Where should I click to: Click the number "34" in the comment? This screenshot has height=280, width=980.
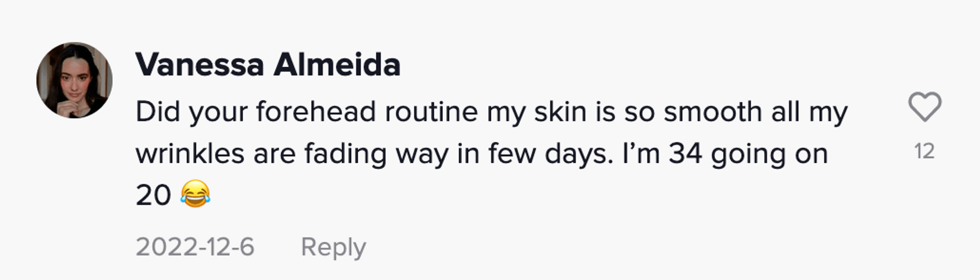(x=686, y=154)
